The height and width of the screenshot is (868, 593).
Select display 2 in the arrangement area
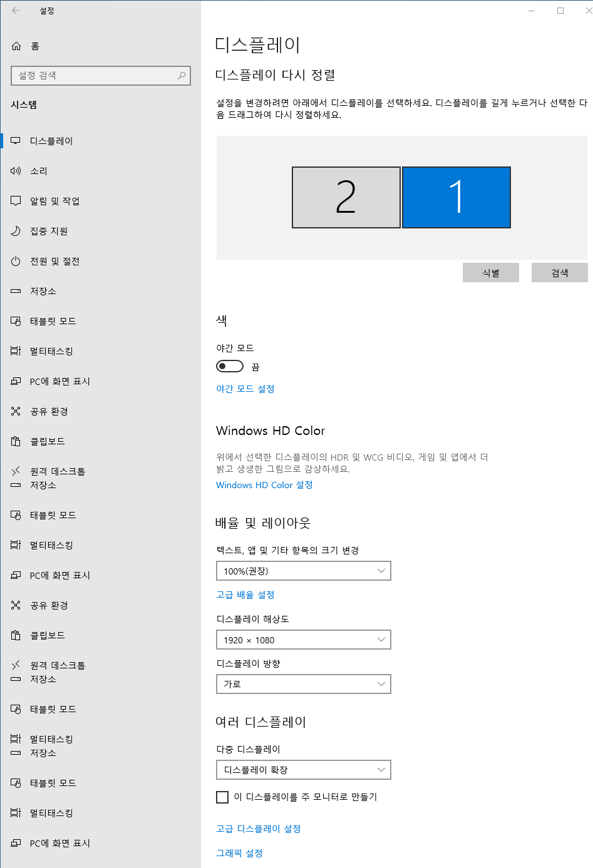click(346, 197)
